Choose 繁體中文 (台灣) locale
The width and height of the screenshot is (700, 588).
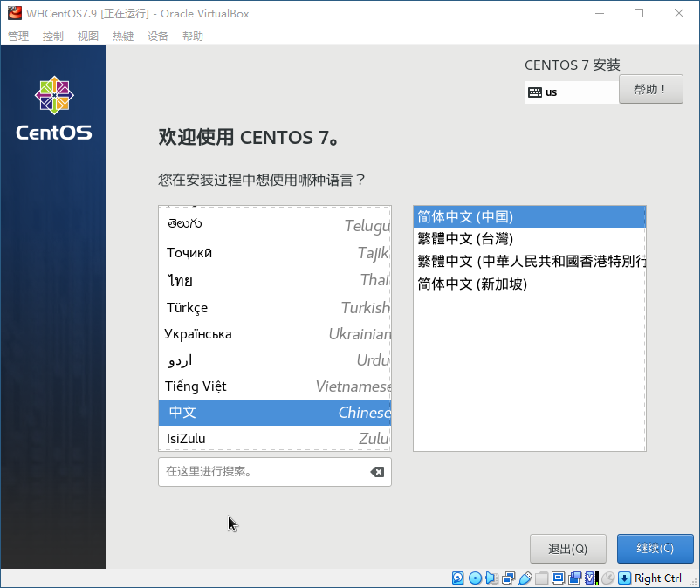(530, 239)
